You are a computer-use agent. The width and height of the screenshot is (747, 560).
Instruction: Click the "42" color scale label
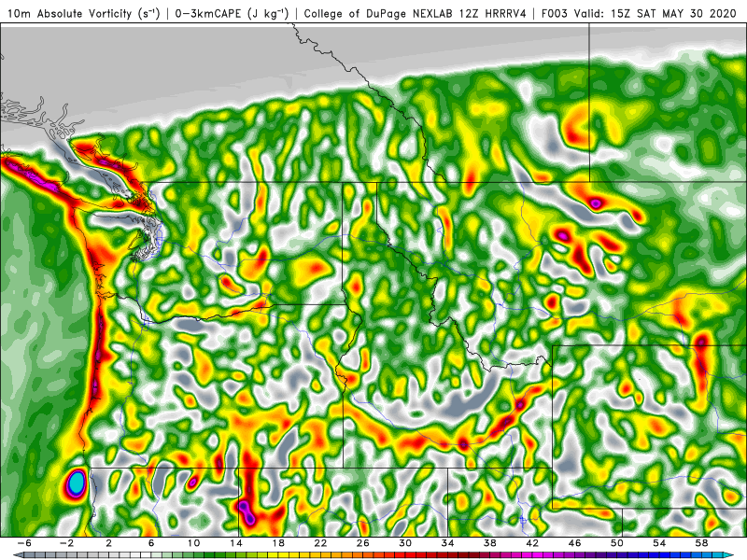coord(532,543)
